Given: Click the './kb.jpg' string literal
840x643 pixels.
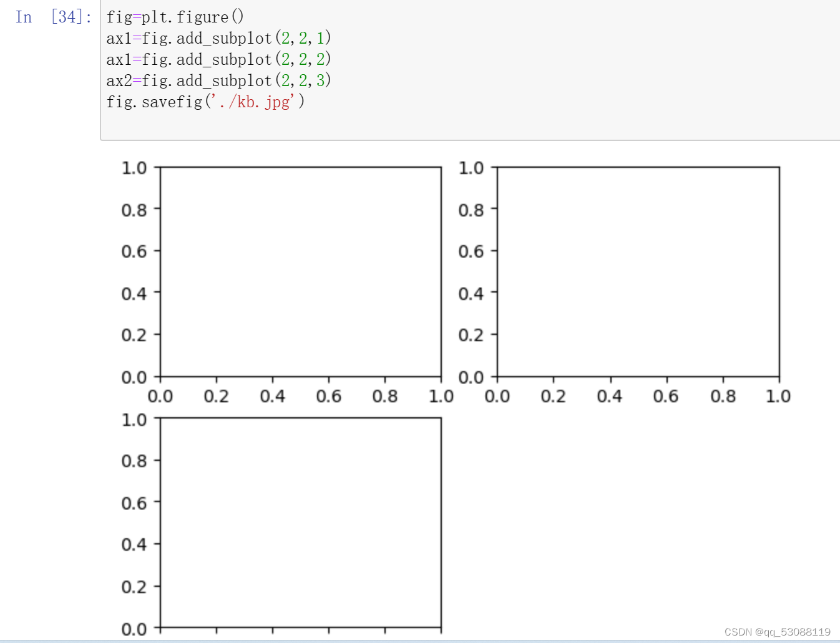Looking at the screenshot, I should click(253, 102).
